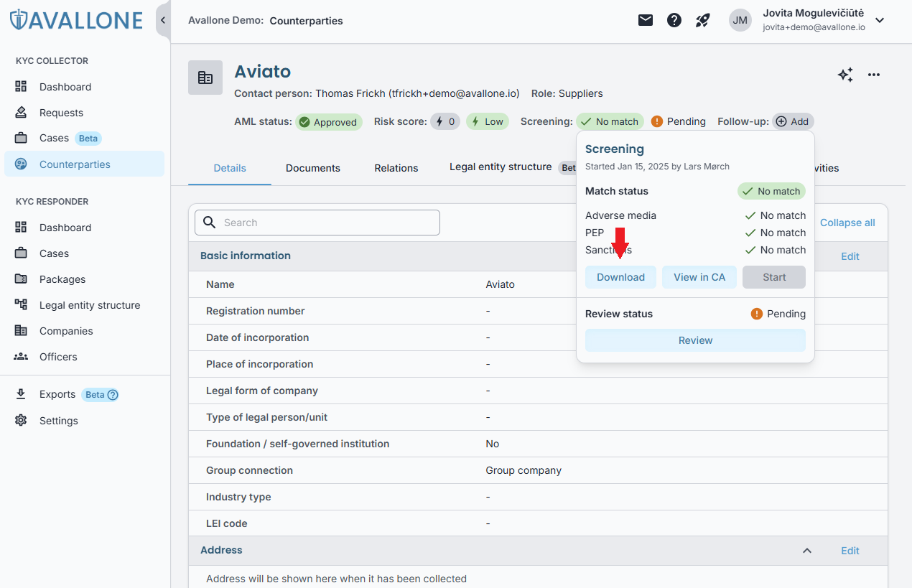Click the help icon beside Exports Beta
Screen dimensions: 912x588
[113, 394]
